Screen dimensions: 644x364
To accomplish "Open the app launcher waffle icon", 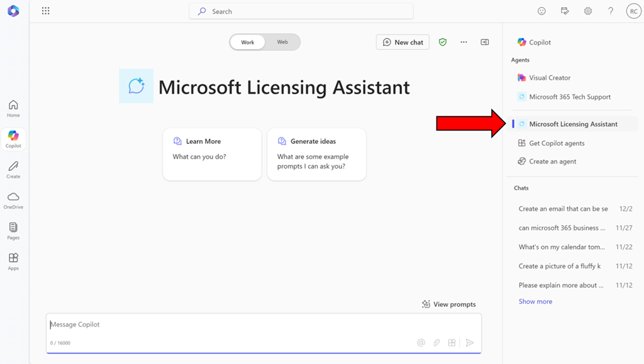I will pyautogui.click(x=45, y=11).
